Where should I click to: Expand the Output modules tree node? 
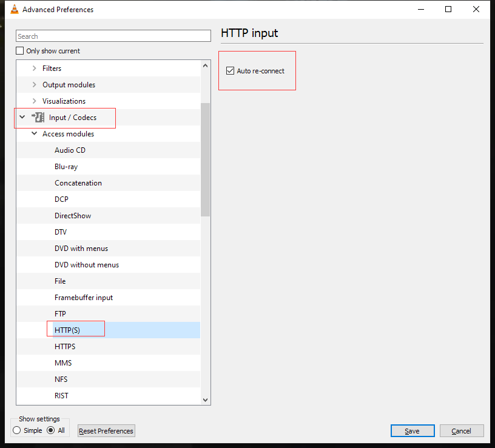pos(34,84)
